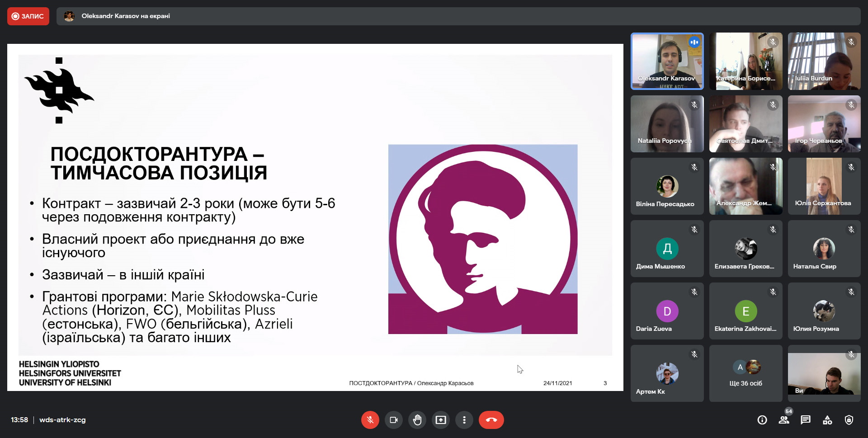Show the participants list of 54 people

point(784,420)
